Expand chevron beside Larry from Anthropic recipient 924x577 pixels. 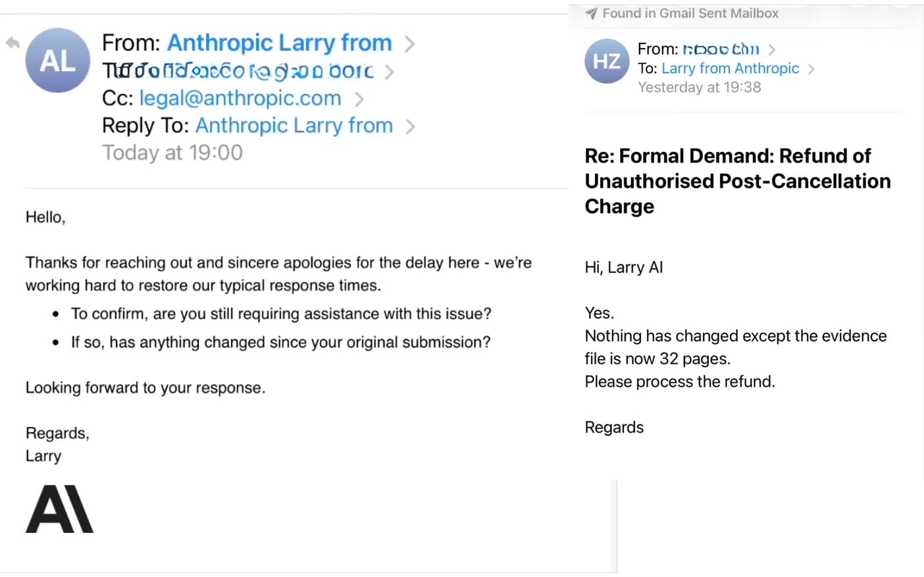(811, 69)
